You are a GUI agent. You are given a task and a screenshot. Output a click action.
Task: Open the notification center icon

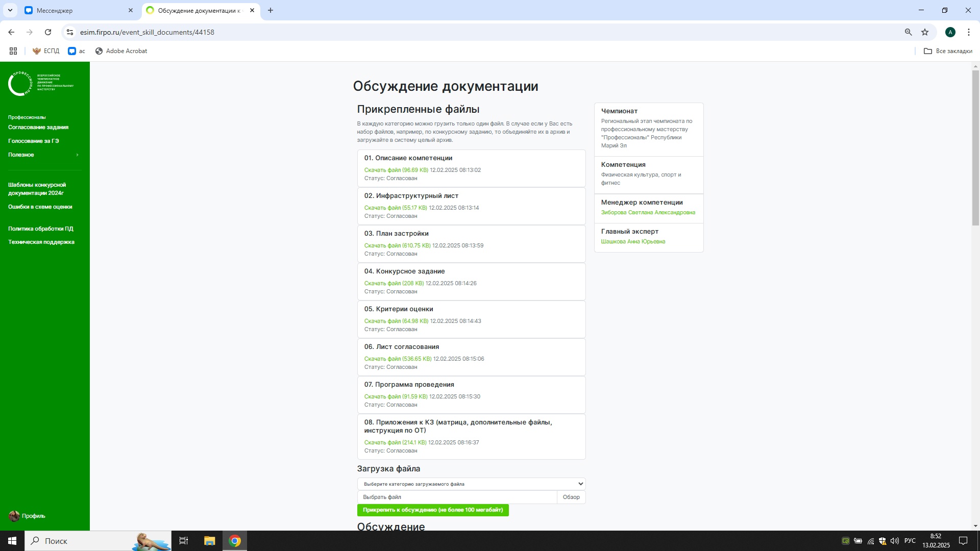(963, 541)
